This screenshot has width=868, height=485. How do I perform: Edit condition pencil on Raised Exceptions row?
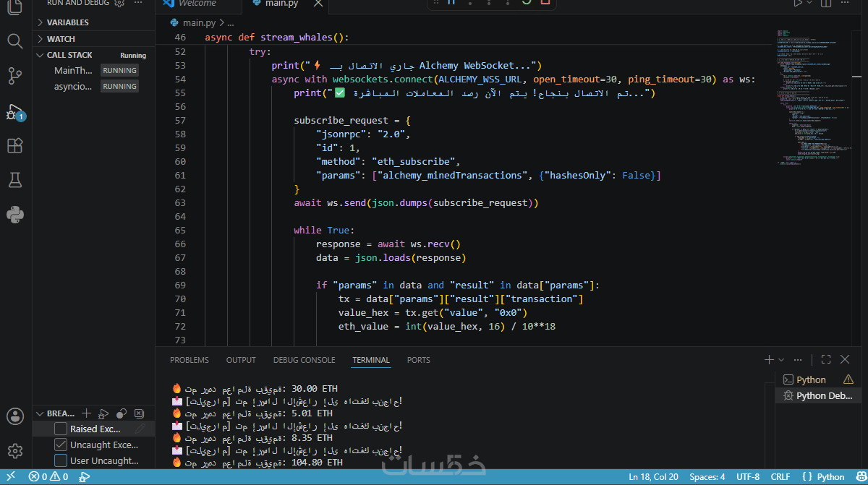140,429
